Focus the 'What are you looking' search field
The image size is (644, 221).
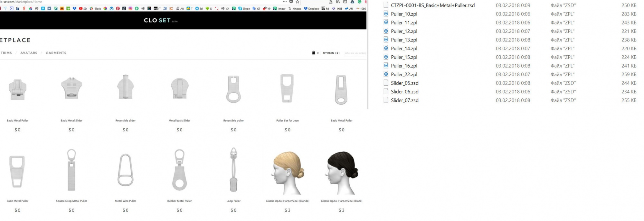click(355, 53)
